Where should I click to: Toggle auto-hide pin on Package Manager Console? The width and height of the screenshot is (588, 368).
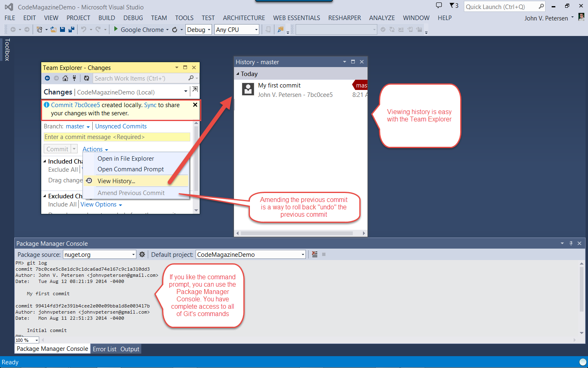click(x=571, y=243)
